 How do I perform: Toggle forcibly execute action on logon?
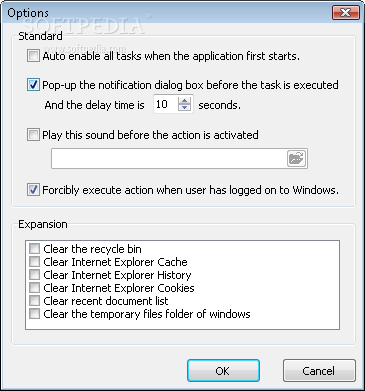(x=33, y=190)
